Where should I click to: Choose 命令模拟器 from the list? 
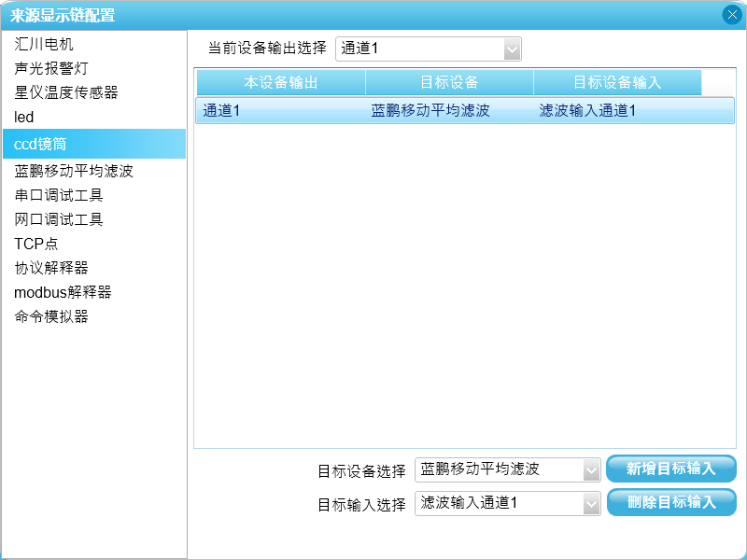[x=51, y=316]
